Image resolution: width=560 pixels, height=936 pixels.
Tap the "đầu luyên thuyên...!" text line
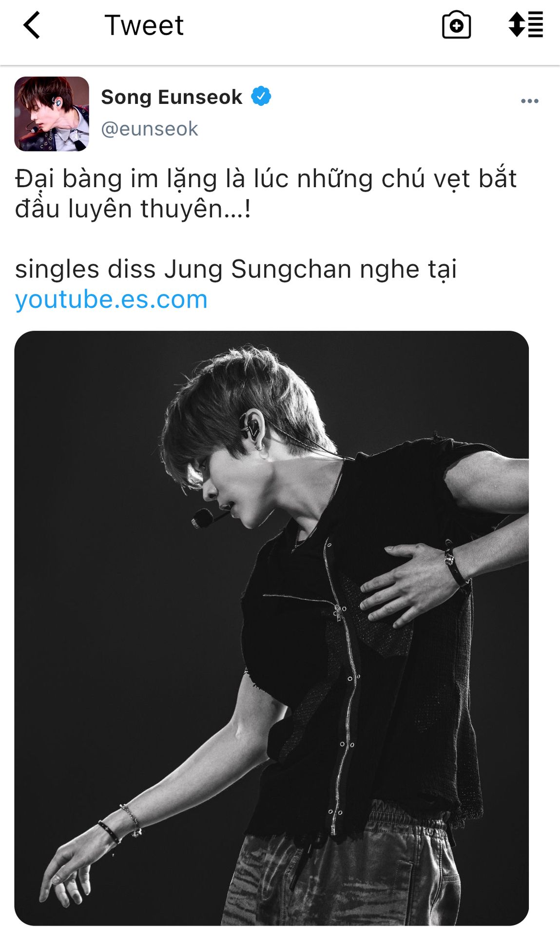coord(133,209)
